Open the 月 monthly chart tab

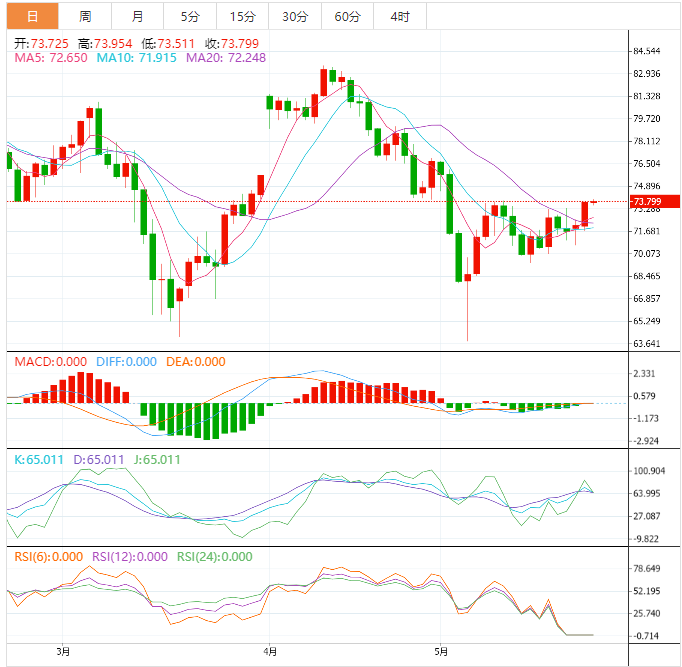tap(137, 16)
